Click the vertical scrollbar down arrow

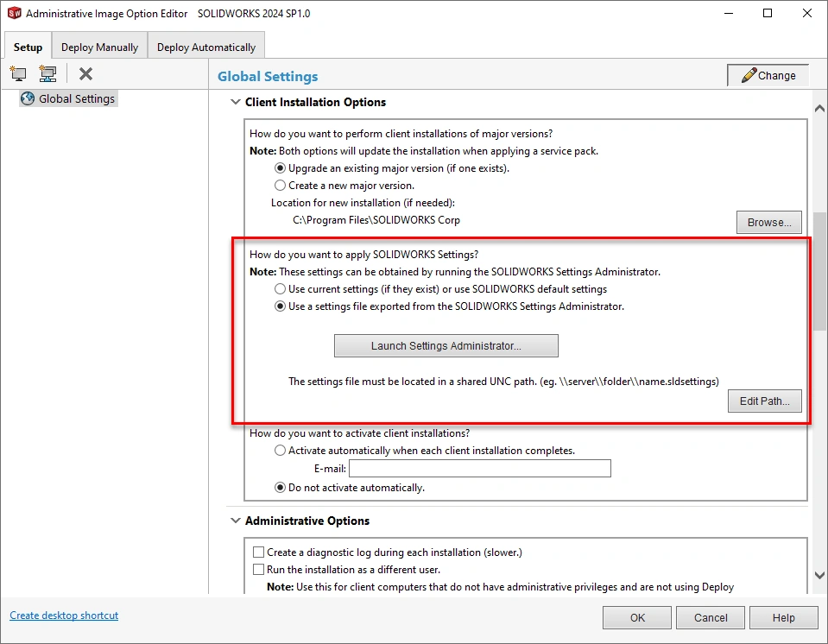click(819, 575)
